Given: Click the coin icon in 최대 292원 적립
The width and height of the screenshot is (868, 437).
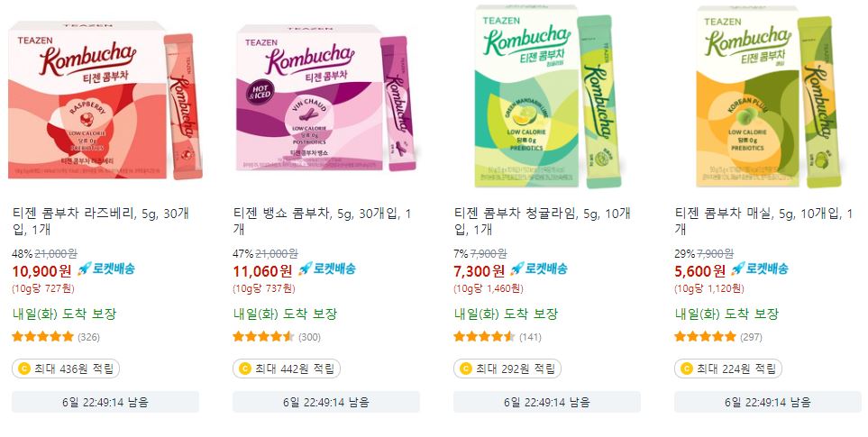Looking at the screenshot, I should click(x=466, y=369).
